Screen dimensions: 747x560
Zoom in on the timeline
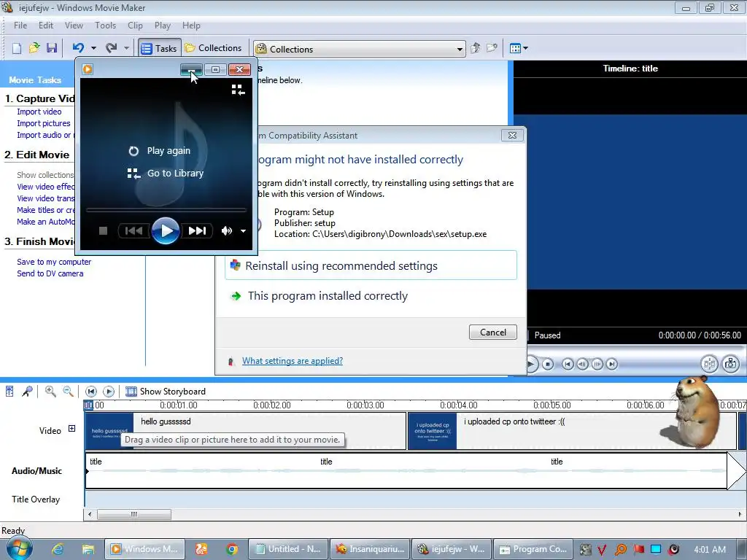point(50,392)
